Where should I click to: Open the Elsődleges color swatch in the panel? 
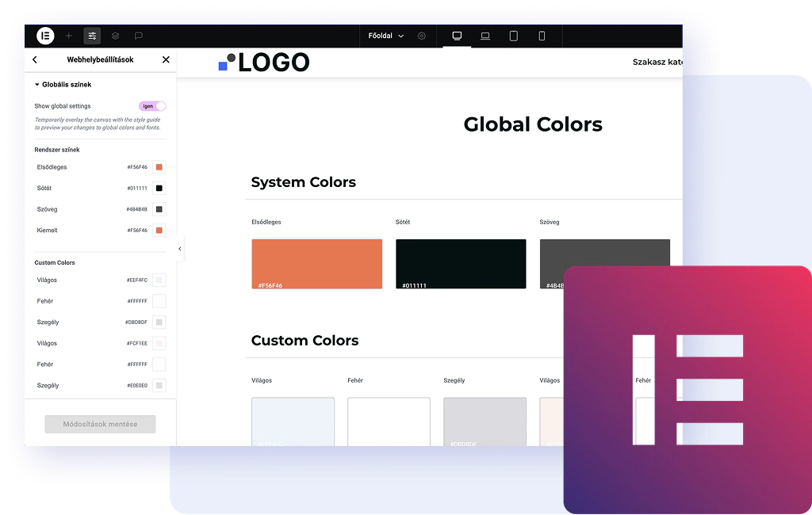[x=159, y=167]
